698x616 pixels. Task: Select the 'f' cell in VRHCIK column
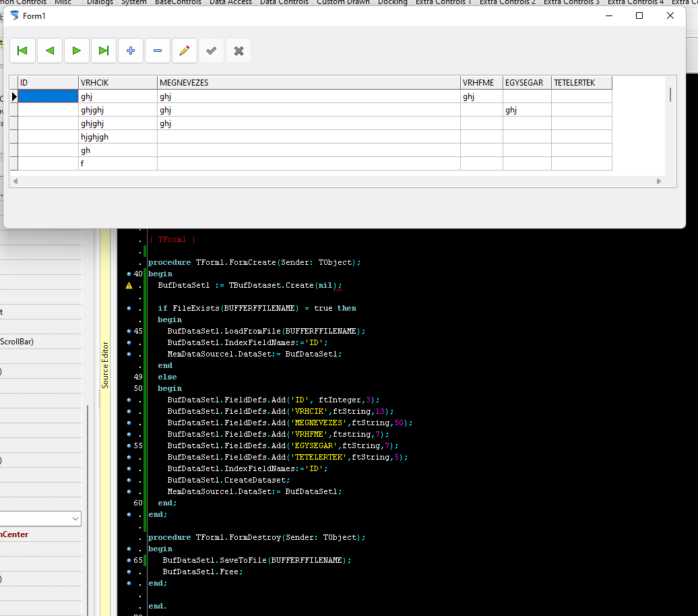[x=117, y=164]
